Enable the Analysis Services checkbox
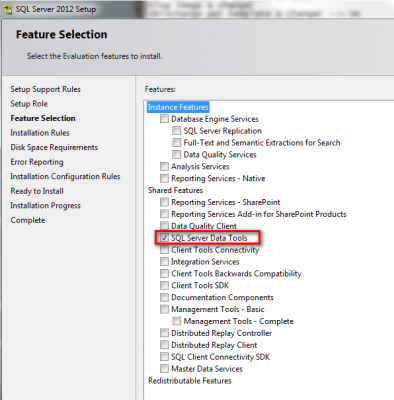The image size is (394, 400). point(164,167)
